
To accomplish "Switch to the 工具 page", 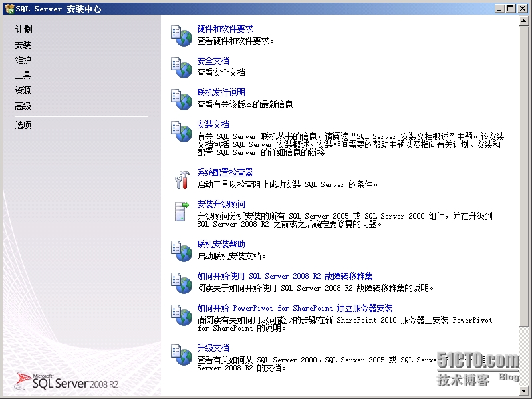I will [23, 75].
